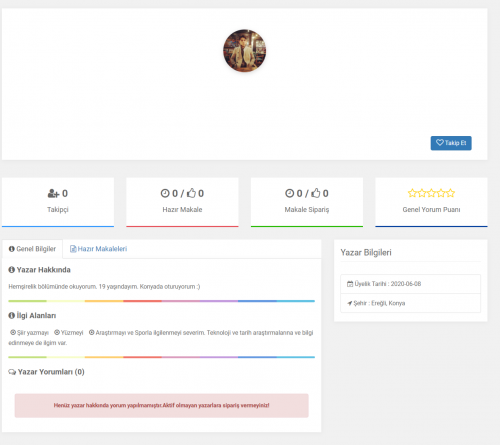The width and height of the screenshot is (500, 445).
Task: Click the clock icon in Hazır Makale card
Action: pyautogui.click(x=165, y=193)
